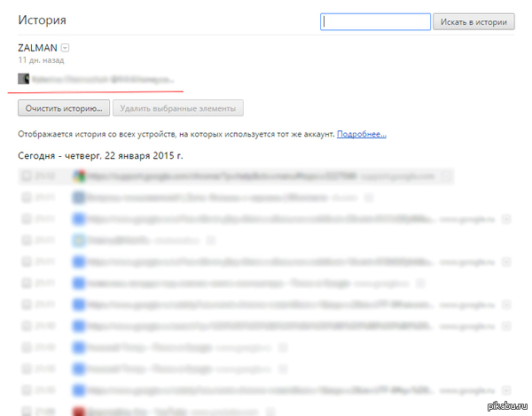532x416 pixels.
Task: Click the red YouTube favicon in the last entry
Action: click(79, 412)
